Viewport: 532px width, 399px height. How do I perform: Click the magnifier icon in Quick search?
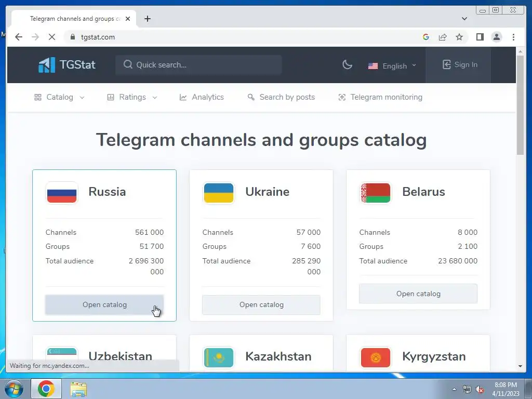click(x=128, y=64)
